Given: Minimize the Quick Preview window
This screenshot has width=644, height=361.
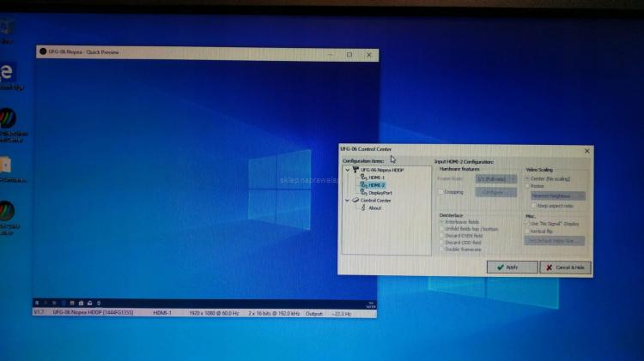Looking at the screenshot, I should tap(331, 54).
